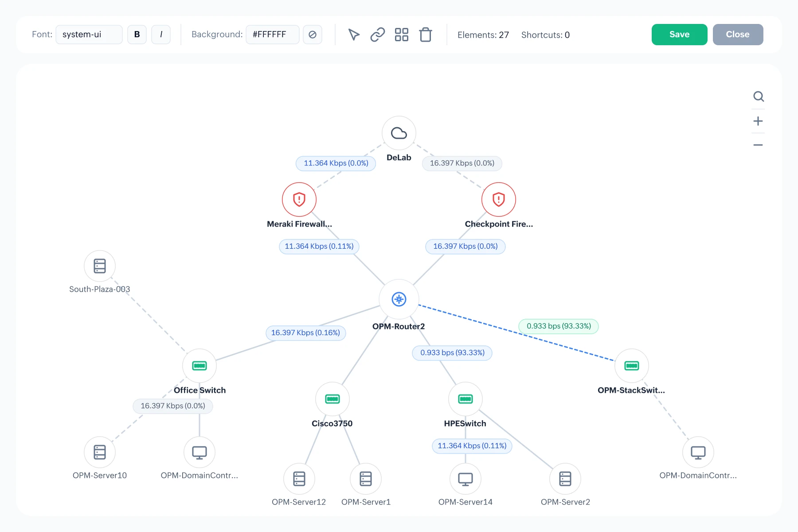Close the map editor
The width and height of the screenshot is (798, 532).
738,35
